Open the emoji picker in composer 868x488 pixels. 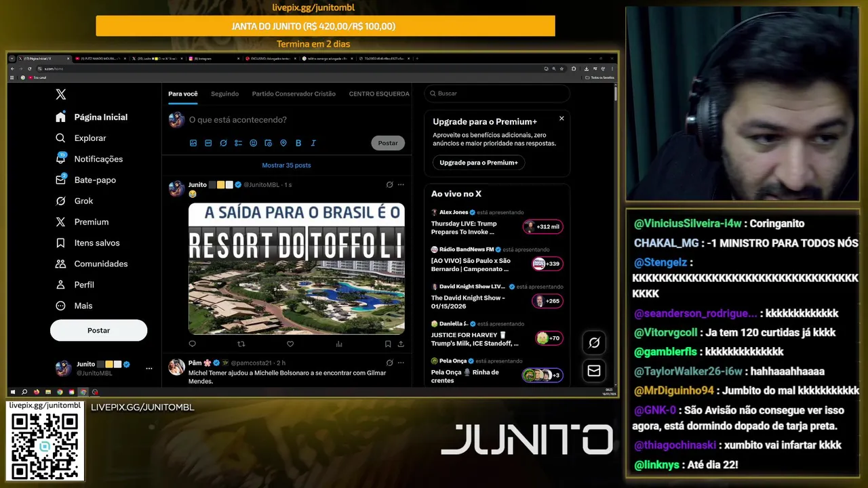tap(254, 143)
